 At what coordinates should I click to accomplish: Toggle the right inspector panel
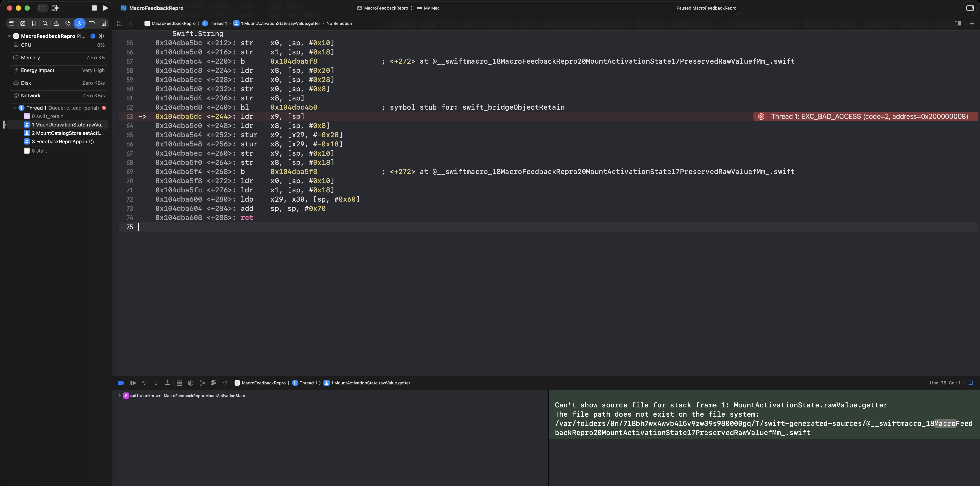[x=970, y=8]
